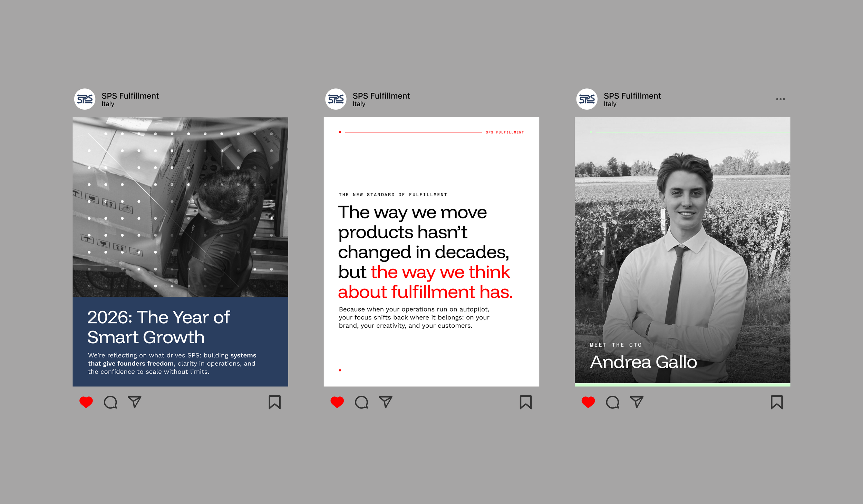Open the warehouse worker boxes image
The image size is (863, 504).
click(x=180, y=207)
